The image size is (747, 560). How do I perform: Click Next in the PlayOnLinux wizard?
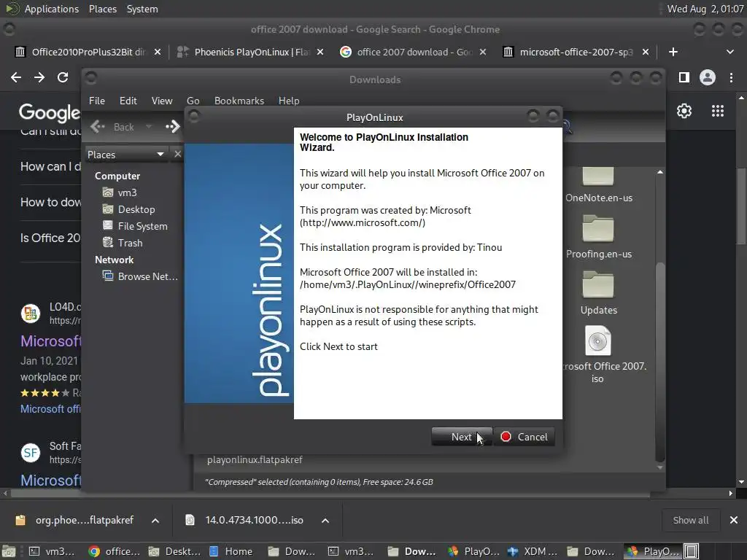tap(461, 437)
